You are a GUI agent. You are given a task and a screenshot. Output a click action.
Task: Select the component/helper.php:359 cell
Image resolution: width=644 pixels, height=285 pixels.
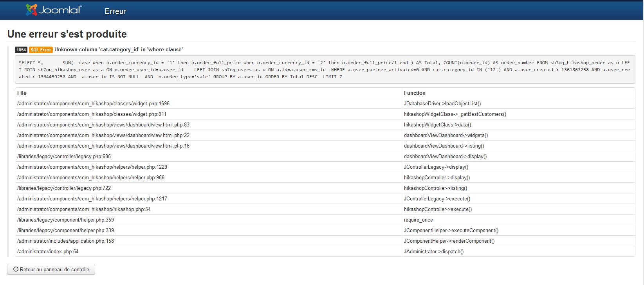208,220
